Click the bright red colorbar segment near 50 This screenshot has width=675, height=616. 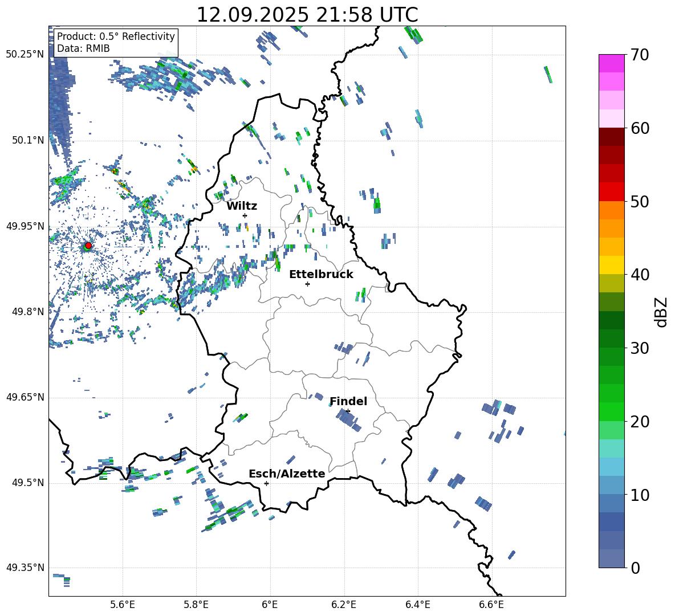tap(612, 192)
